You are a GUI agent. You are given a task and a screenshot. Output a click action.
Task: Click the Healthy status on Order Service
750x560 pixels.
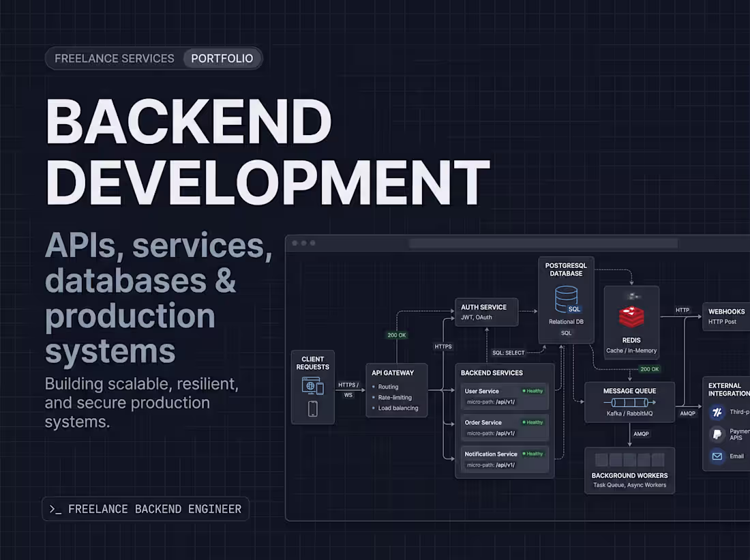point(533,422)
